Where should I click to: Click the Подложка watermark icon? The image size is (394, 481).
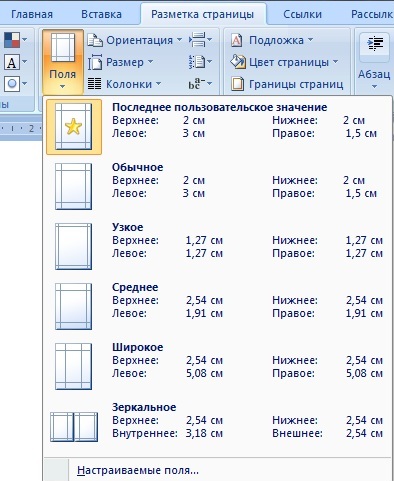[x=237, y=40]
